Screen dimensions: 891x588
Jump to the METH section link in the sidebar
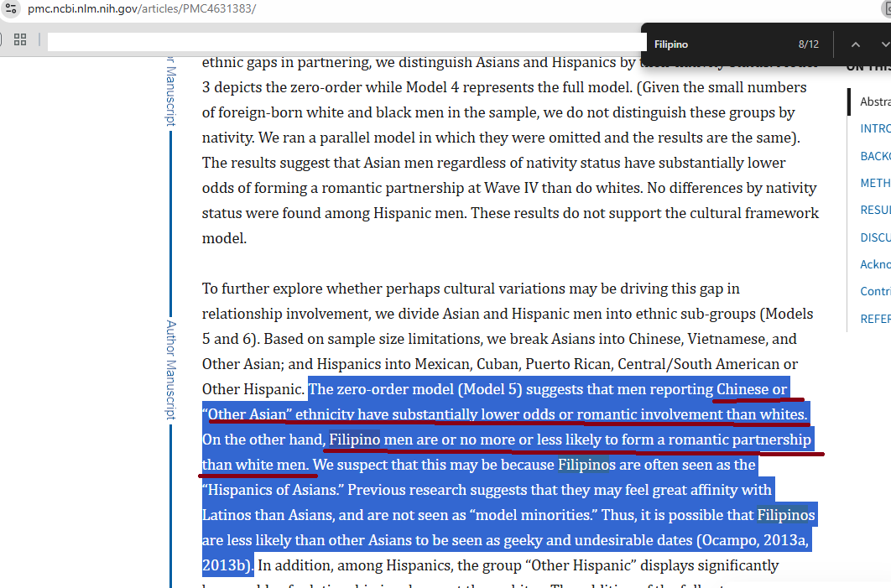[875, 183]
